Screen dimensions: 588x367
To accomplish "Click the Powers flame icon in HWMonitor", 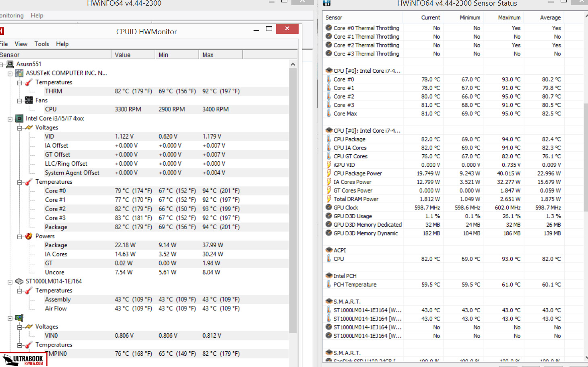I will (x=29, y=236).
